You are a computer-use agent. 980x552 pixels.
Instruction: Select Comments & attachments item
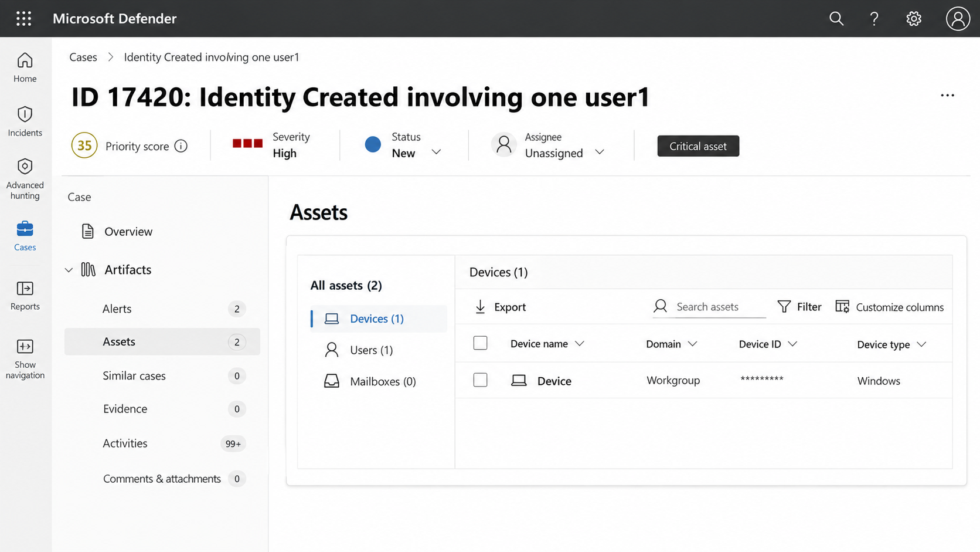click(162, 479)
